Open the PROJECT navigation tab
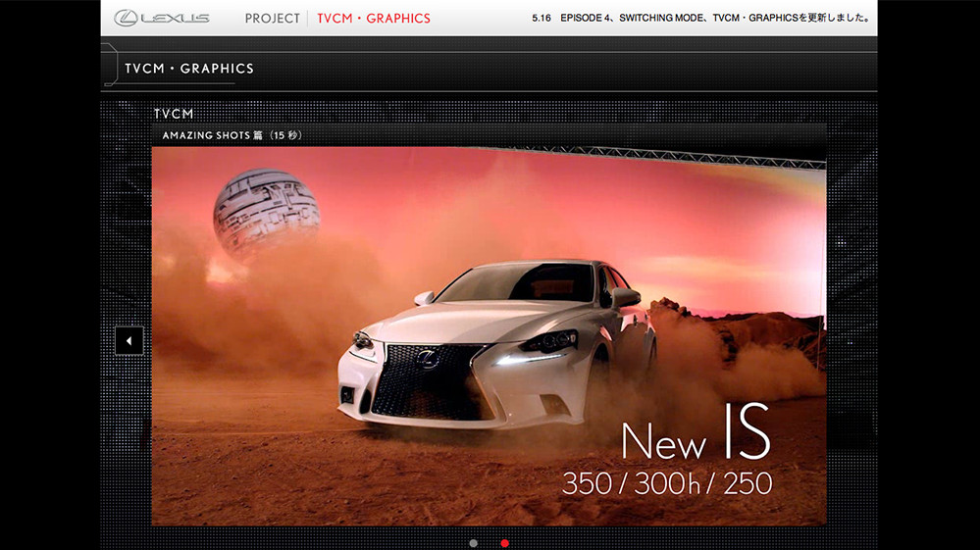This screenshot has width=980, height=550. click(x=272, y=19)
